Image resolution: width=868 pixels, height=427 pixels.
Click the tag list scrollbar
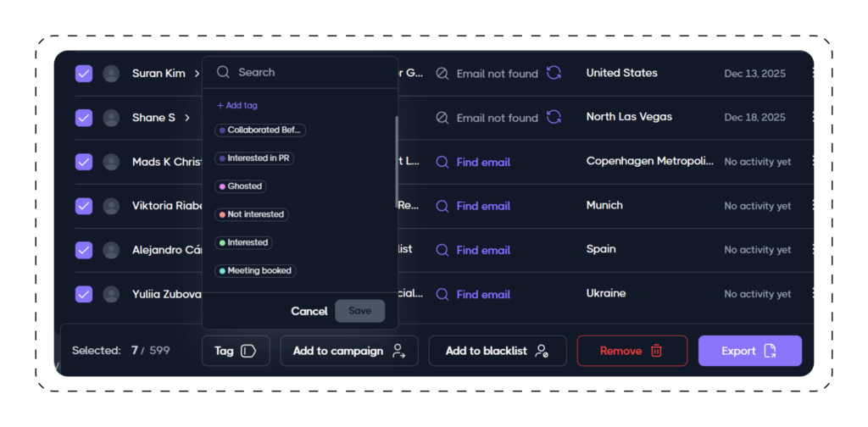coord(396,162)
